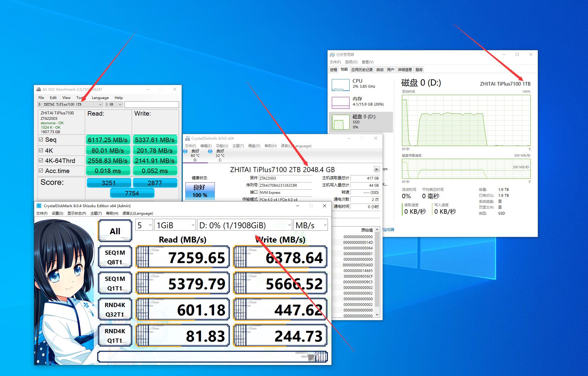Screen dimensions: 588x376
Task: Click the CrystalDiskInfo title bar icon
Action: tap(188, 138)
